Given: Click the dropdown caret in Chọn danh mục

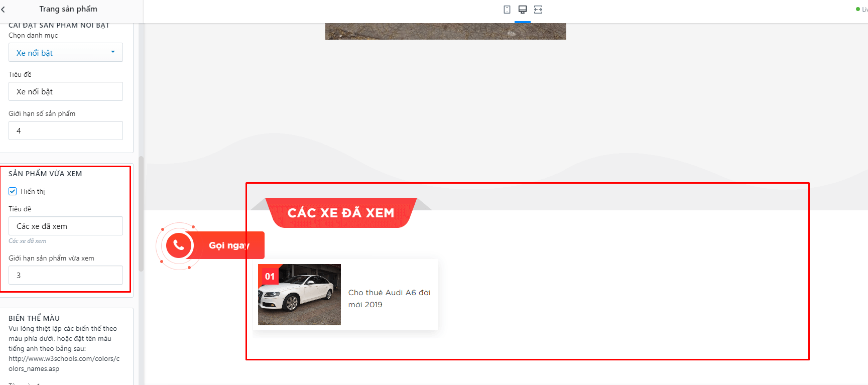Looking at the screenshot, I should 113,52.
